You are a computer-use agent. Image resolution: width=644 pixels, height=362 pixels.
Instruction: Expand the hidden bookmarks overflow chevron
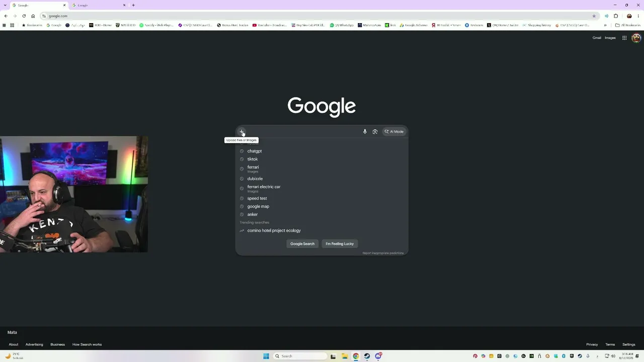(605, 25)
